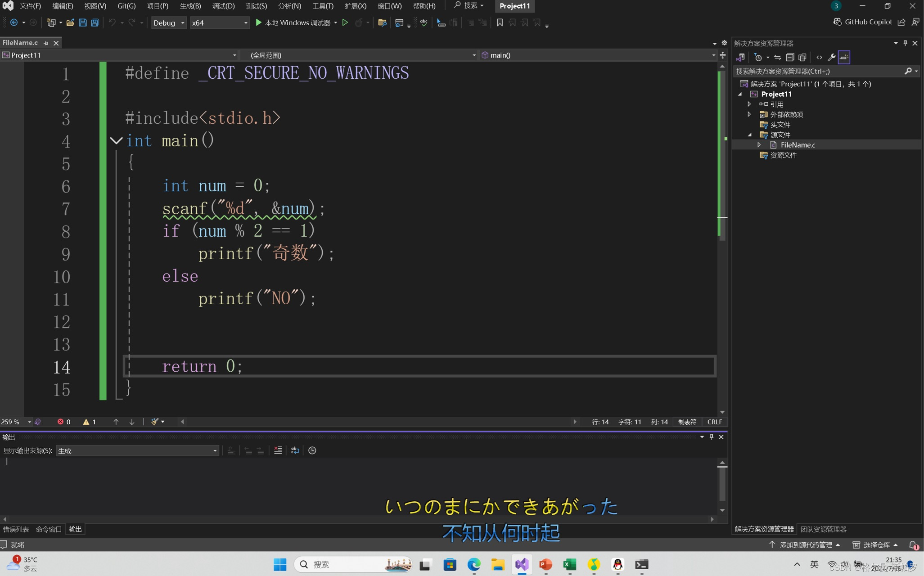Select FileName.c in Solution Explorer
The width and height of the screenshot is (924, 576).
(798, 145)
